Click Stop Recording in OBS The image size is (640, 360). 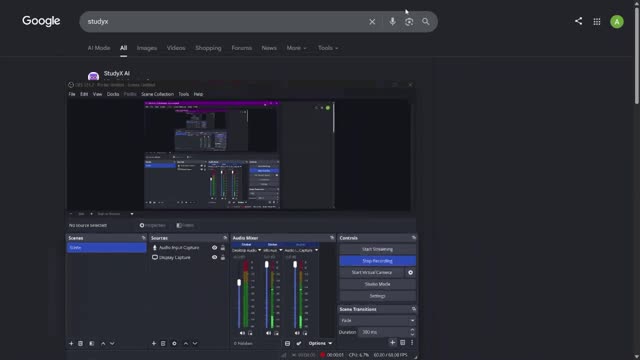tap(378, 261)
